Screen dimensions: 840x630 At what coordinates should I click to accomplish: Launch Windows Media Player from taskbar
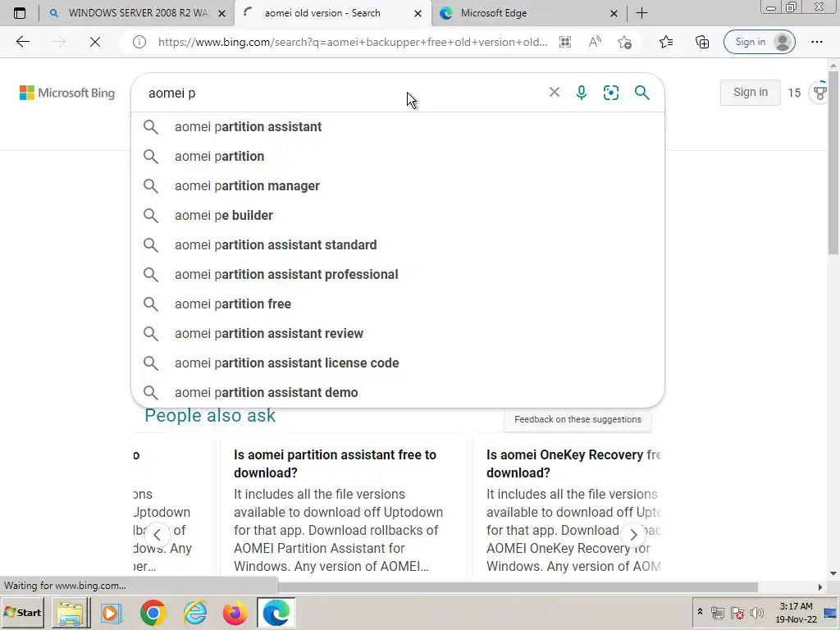tap(112, 613)
